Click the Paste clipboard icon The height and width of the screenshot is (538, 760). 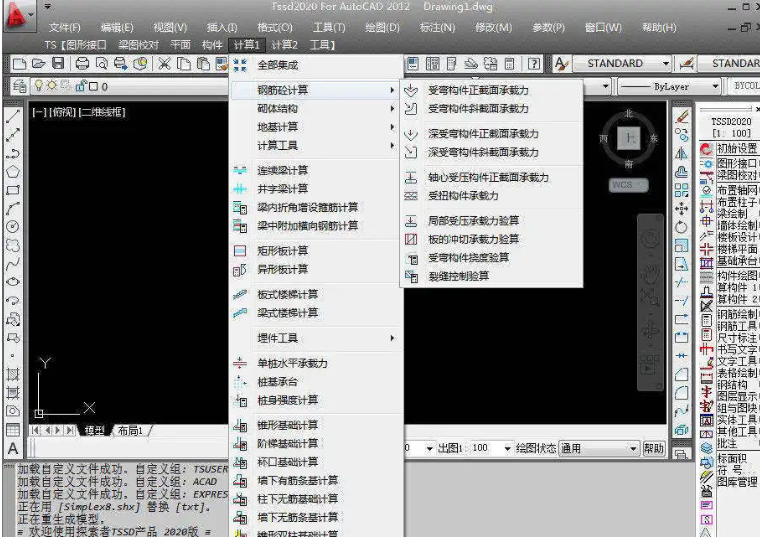[x=203, y=63]
